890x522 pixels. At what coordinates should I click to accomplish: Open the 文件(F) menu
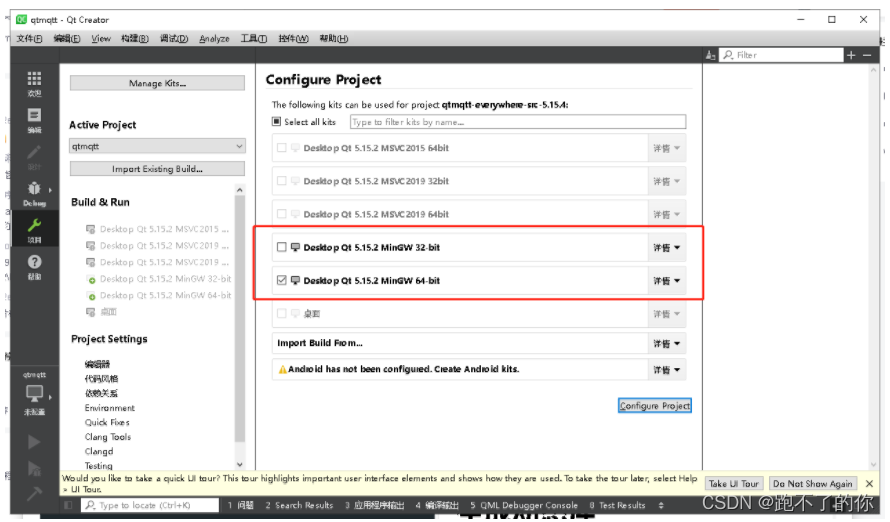pyautogui.click(x=30, y=39)
